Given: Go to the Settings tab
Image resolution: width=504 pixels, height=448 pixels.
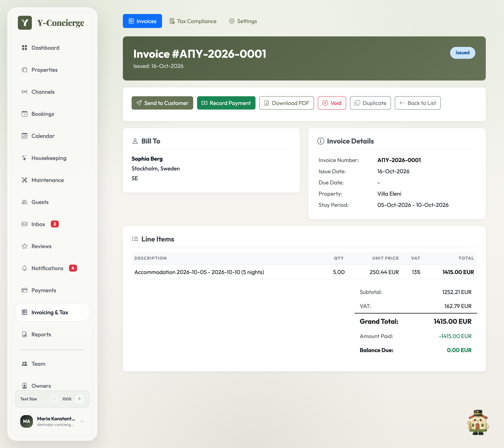Looking at the screenshot, I should coord(243,21).
